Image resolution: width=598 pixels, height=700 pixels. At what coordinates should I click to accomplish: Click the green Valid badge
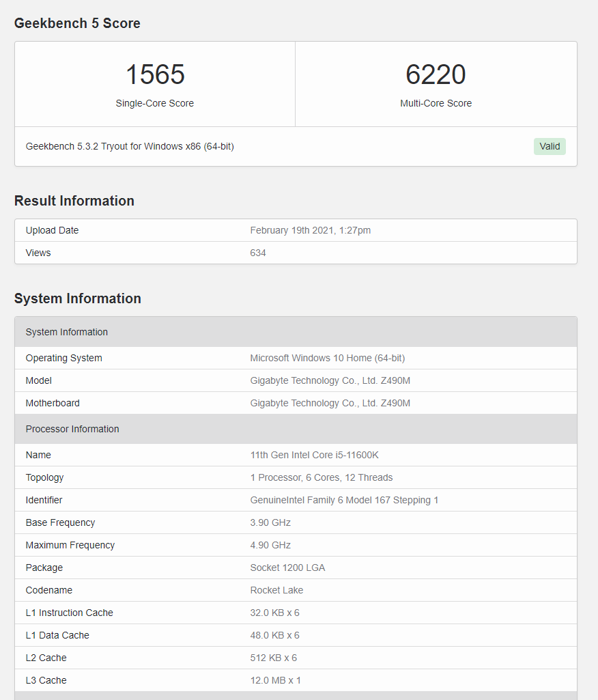point(550,146)
